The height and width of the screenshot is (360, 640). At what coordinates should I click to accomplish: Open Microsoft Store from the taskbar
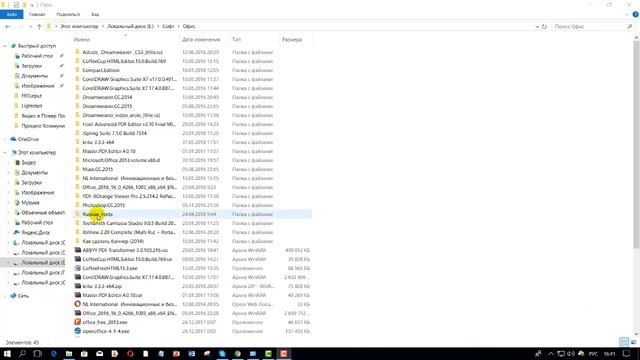click(x=84, y=353)
